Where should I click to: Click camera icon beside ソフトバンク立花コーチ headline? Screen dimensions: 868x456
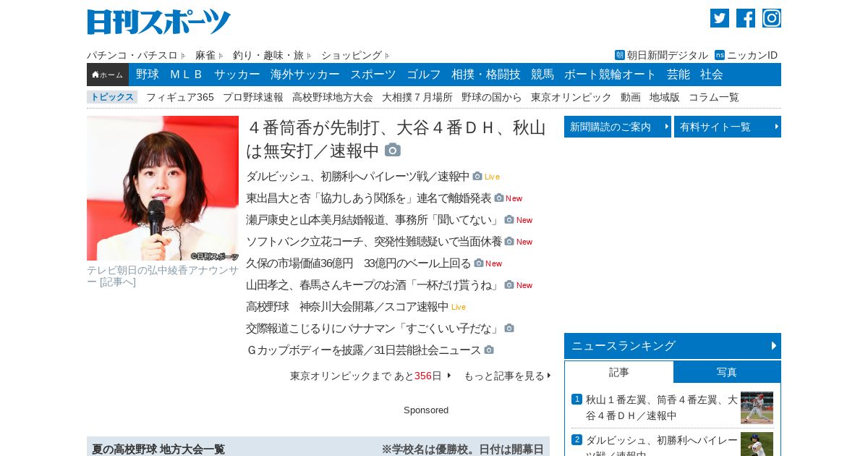pyautogui.click(x=509, y=241)
